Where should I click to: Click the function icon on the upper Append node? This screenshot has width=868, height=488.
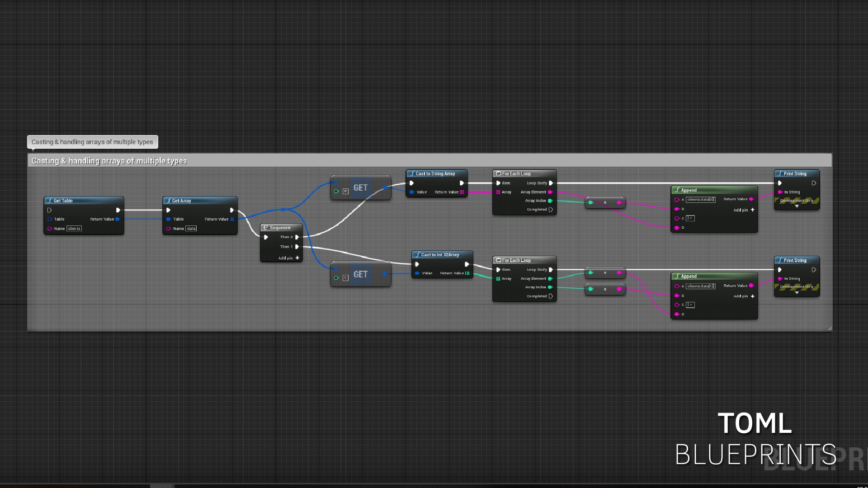click(677, 190)
